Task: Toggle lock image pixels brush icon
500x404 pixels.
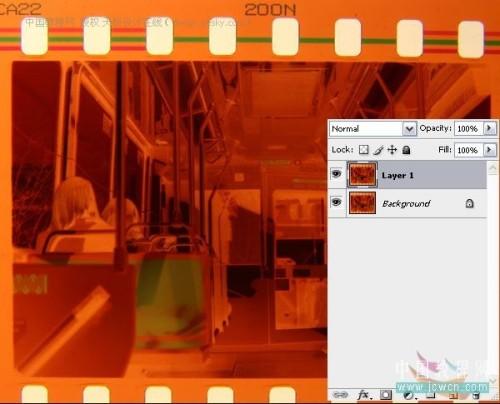Action: click(378, 150)
